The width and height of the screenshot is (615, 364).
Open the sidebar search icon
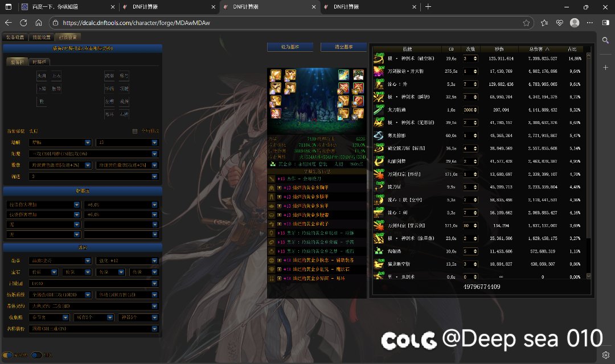[x=605, y=40]
